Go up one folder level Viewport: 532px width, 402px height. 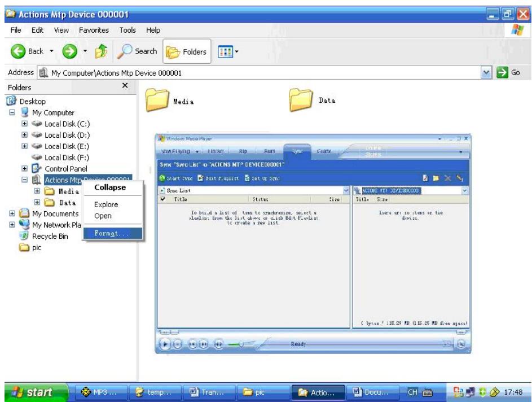pyautogui.click(x=101, y=51)
